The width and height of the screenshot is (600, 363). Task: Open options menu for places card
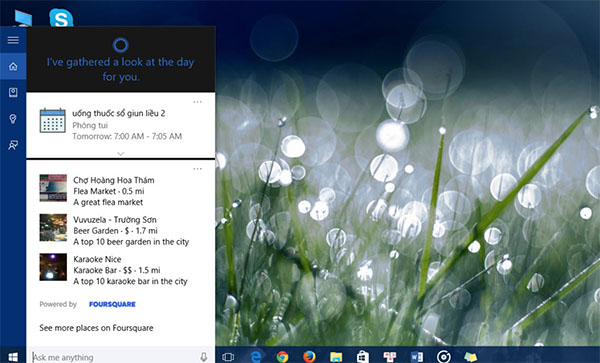[x=197, y=169]
